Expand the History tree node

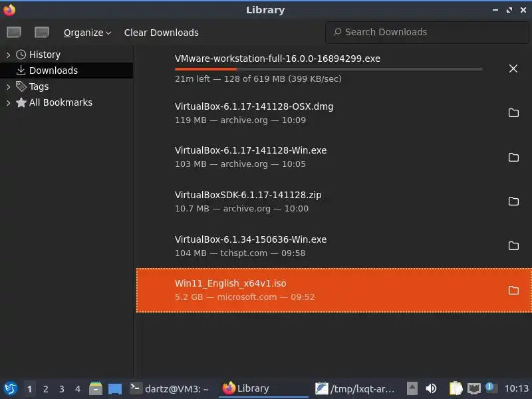point(8,55)
